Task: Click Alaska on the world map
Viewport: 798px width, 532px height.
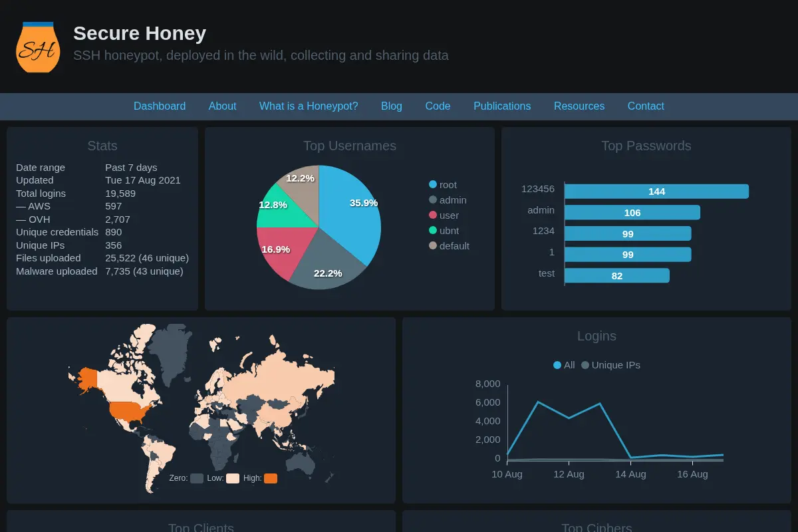Action: pos(86,380)
